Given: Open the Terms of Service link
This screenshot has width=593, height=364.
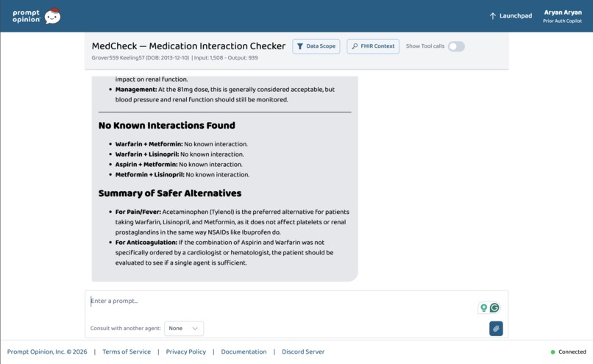Looking at the screenshot, I should click(x=127, y=351).
